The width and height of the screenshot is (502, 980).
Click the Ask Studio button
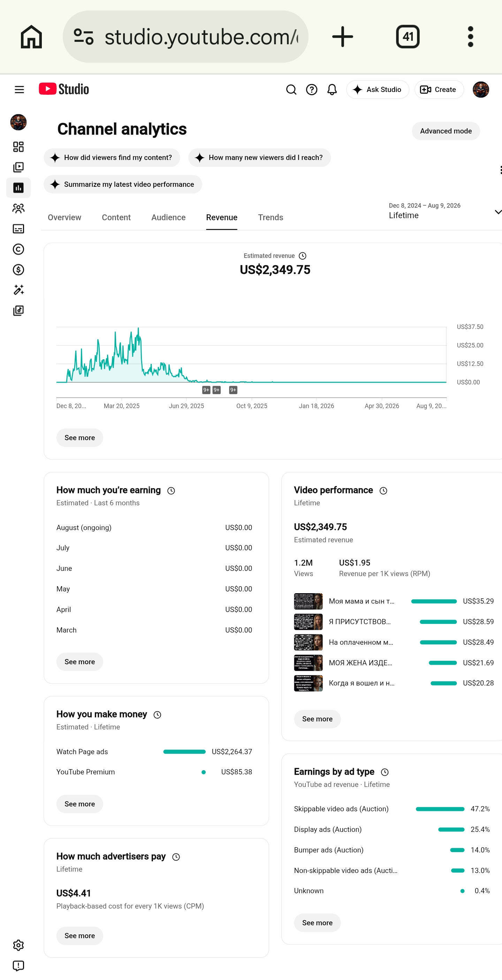click(x=378, y=90)
